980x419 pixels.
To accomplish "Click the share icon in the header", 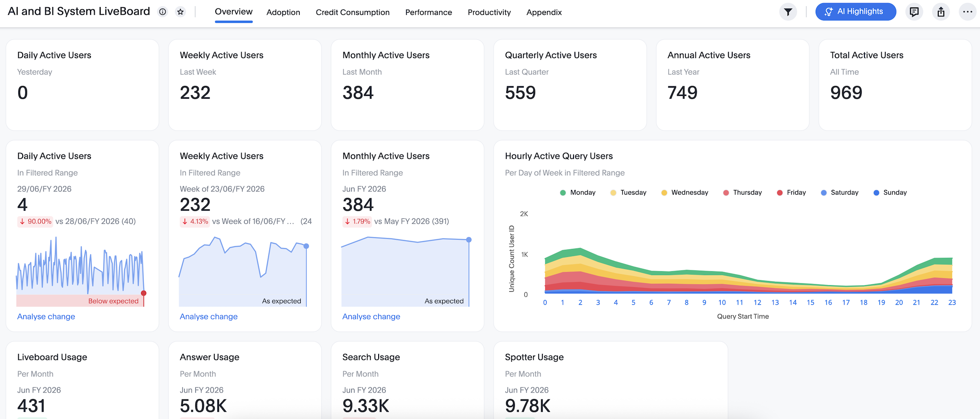I will point(941,12).
